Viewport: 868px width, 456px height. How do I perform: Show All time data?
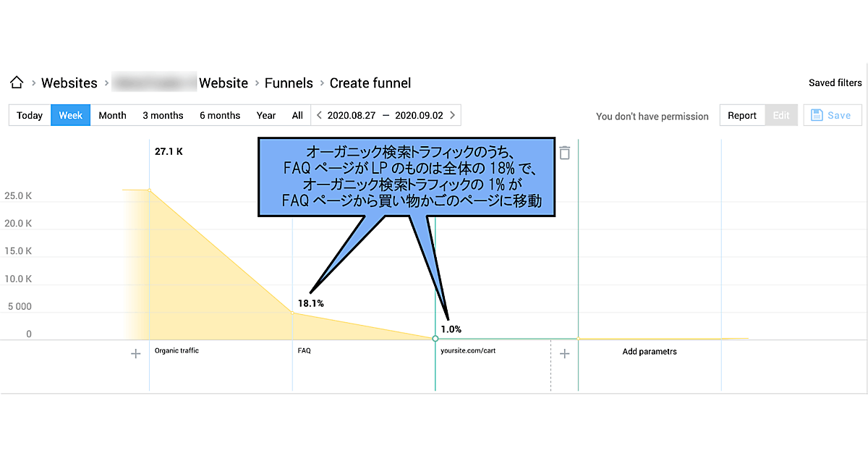(x=297, y=115)
